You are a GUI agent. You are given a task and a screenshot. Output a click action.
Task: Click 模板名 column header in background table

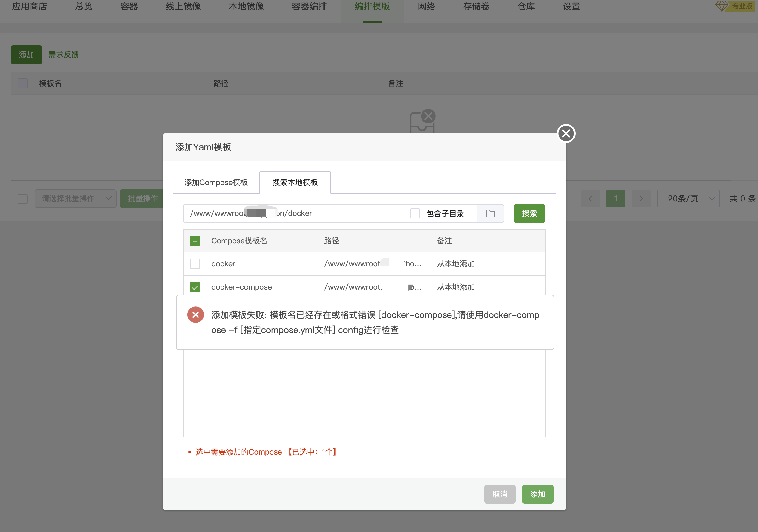pos(50,83)
